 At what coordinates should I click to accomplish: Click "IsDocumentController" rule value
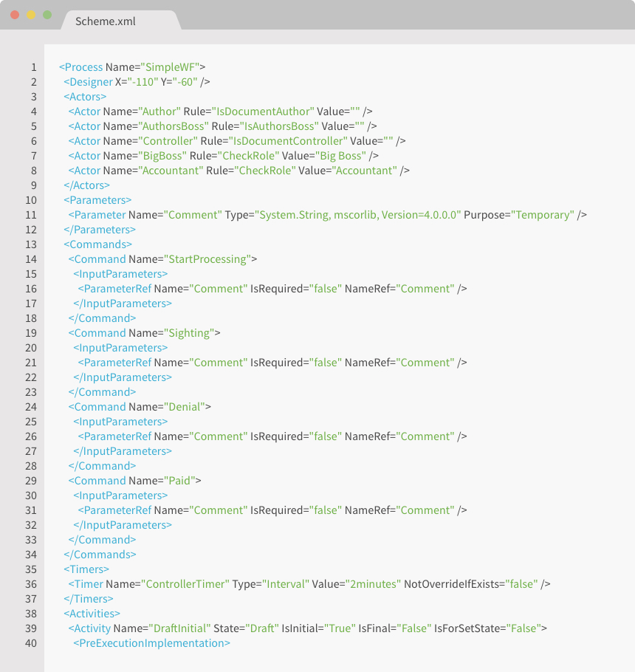(x=288, y=141)
